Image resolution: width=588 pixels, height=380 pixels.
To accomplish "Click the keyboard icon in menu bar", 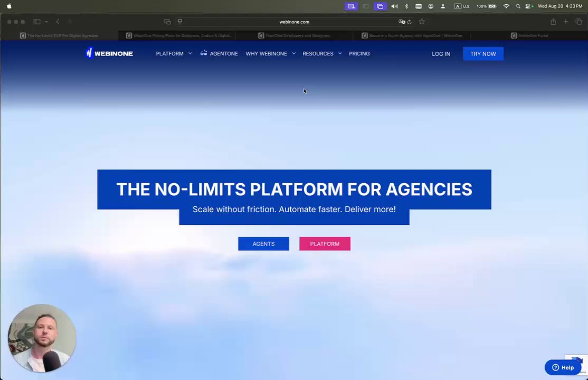I will (x=419, y=6).
